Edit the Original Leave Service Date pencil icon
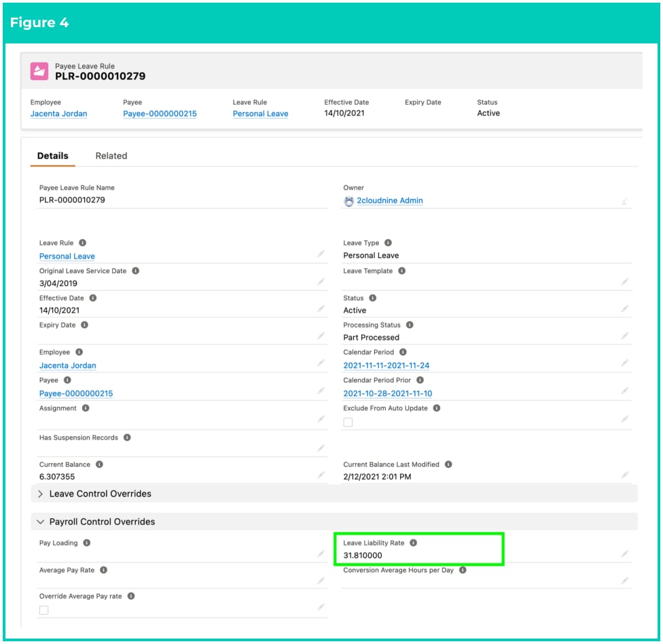The height and width of the screenshot is (644, 663). pyautogui.click(x=321, y=282)
